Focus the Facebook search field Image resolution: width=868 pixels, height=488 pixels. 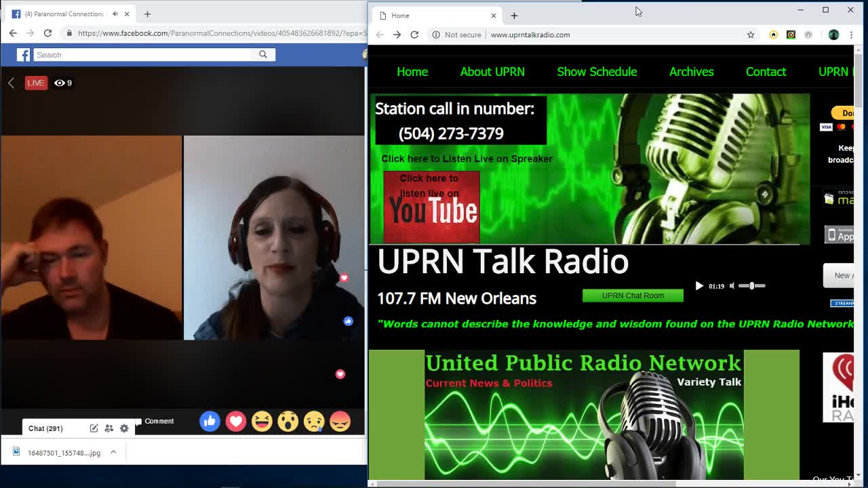click(142, 54)
